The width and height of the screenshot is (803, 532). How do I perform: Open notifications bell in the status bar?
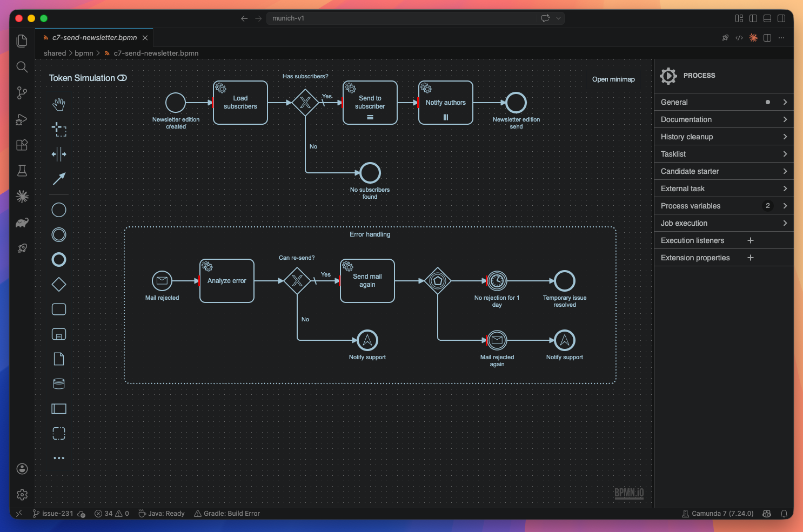[784, 514]
